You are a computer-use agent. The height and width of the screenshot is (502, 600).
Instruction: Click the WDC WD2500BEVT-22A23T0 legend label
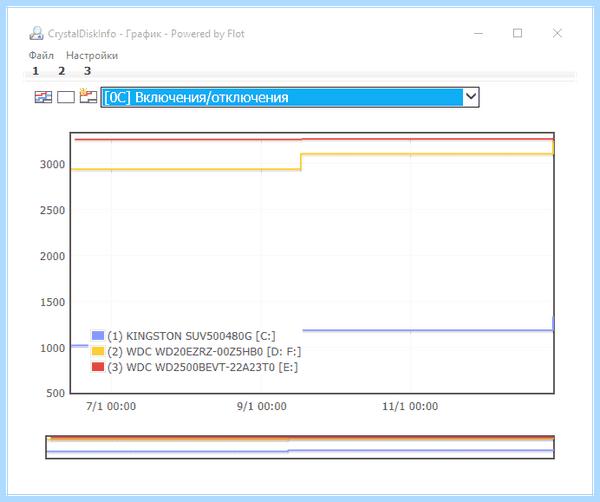coord(202,367)
